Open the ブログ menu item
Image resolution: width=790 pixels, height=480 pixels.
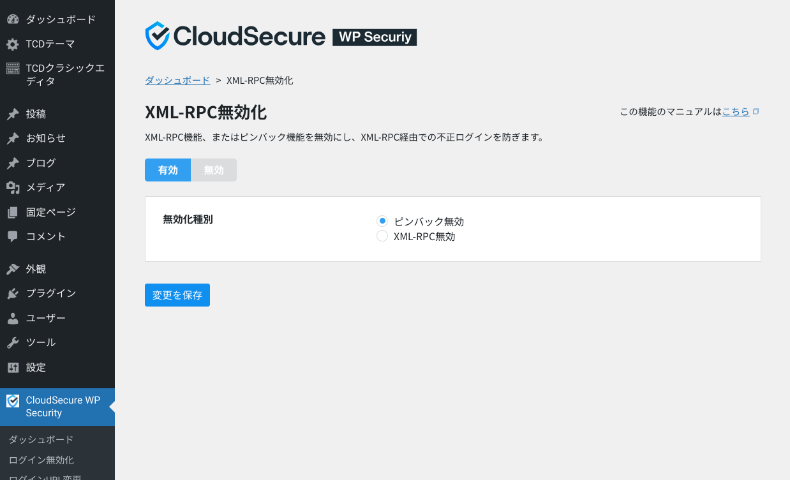tap(40, 163)
